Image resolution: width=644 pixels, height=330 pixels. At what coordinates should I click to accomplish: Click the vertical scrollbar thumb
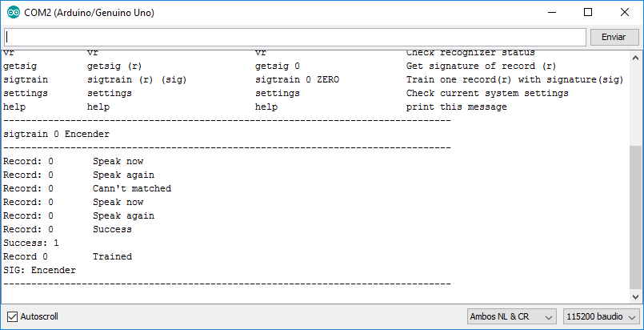point(635,217)
